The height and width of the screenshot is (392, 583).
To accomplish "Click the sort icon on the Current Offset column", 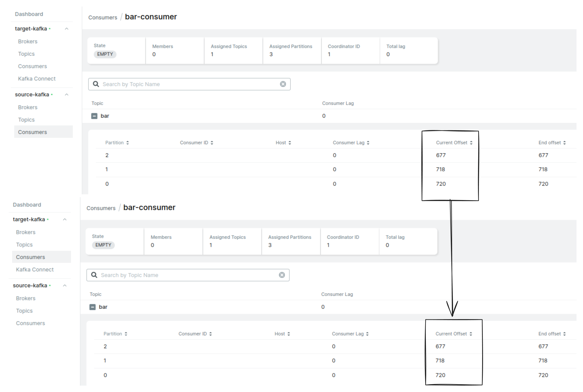I will (472, 142).
